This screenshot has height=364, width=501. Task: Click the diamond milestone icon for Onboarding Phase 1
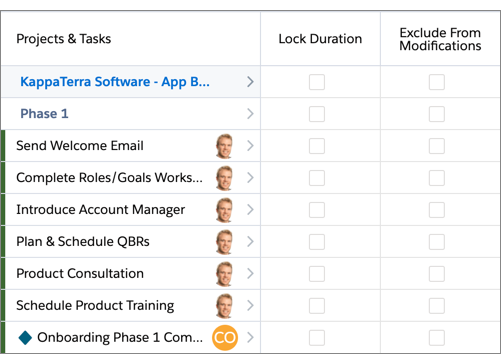(x=25, y=338)
